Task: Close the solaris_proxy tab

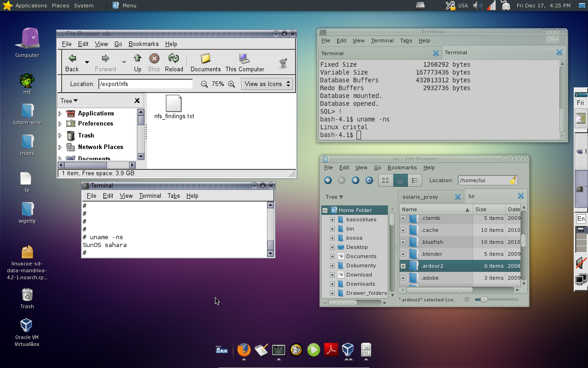Action: (x=458, y=197)
